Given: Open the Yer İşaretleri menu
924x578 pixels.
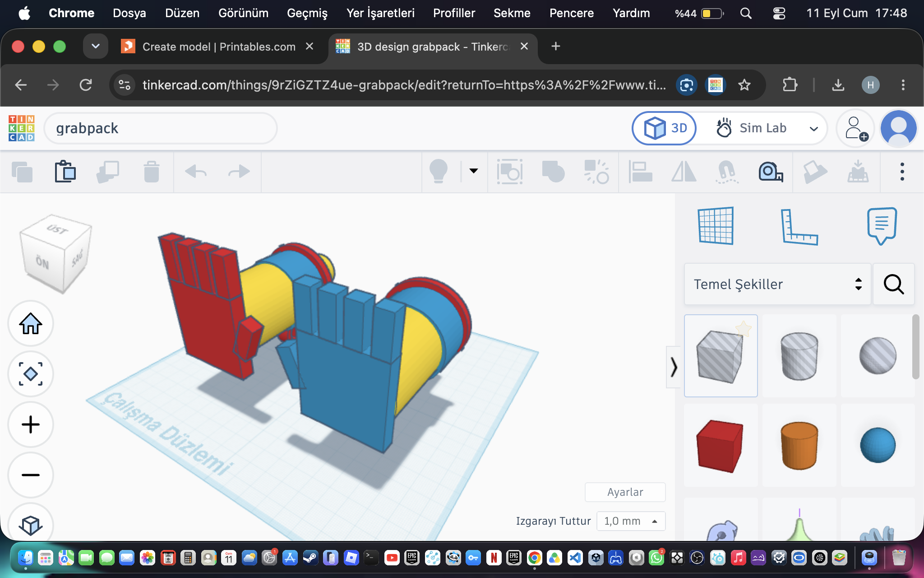Looking at the screenshot, I should coord(380,13).
